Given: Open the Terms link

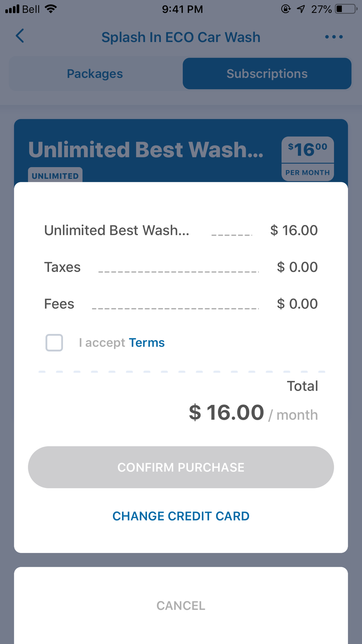Looking at the screenshot, I should pos(147,343).
